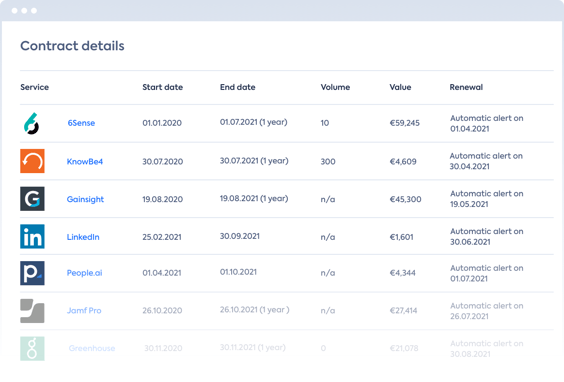Click the KnowBe4 orange logo icon
The width and height of the screenshot is (564, 382).
pos(32,161)
